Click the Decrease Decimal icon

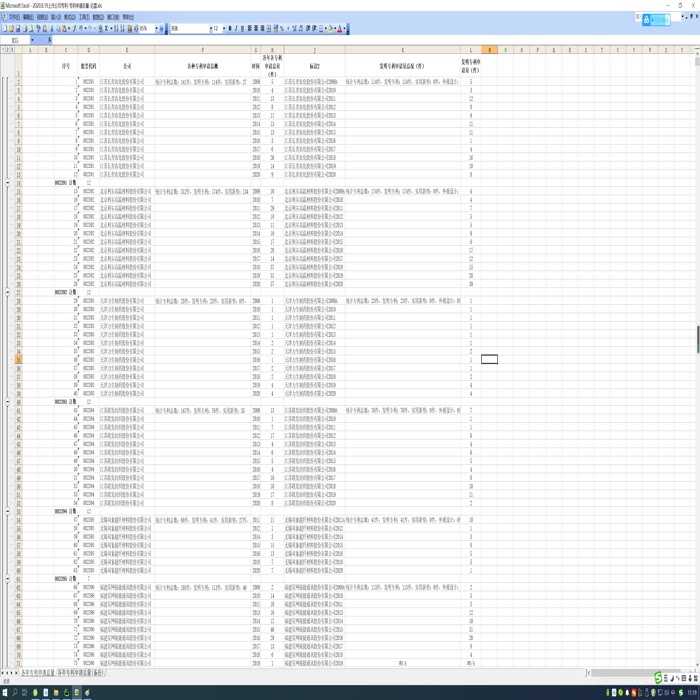301,29
